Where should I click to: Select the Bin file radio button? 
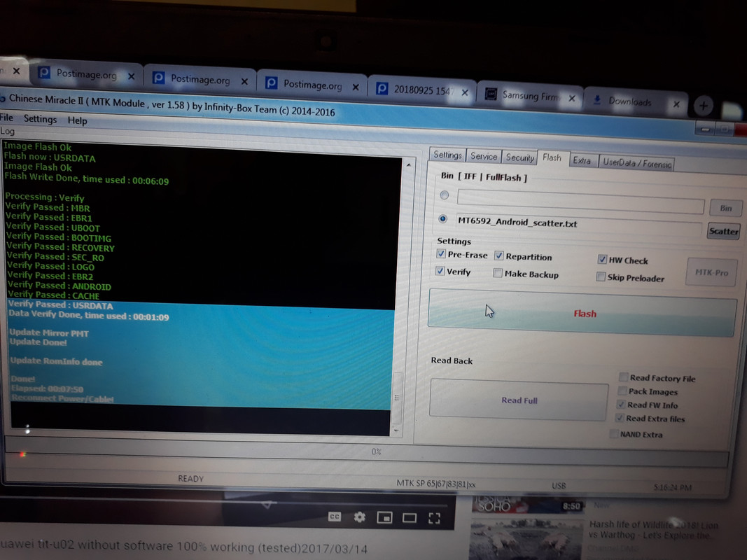pyautogui.click(x=444, y=195)
